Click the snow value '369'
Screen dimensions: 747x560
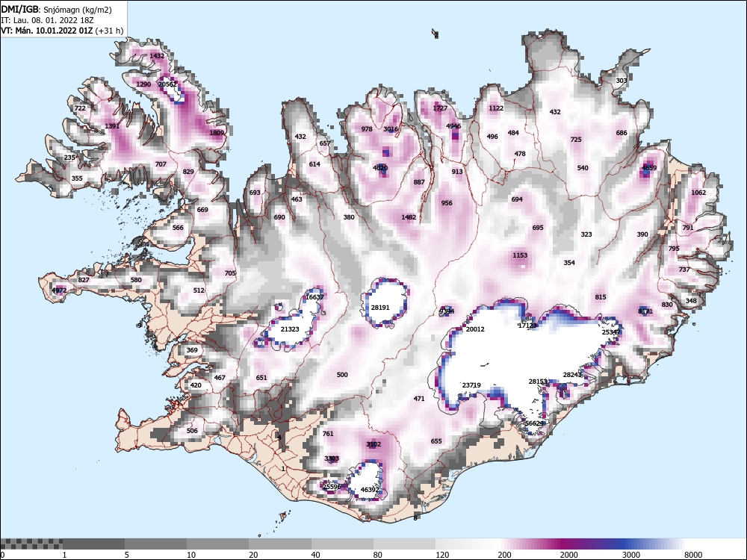(192, 350)
